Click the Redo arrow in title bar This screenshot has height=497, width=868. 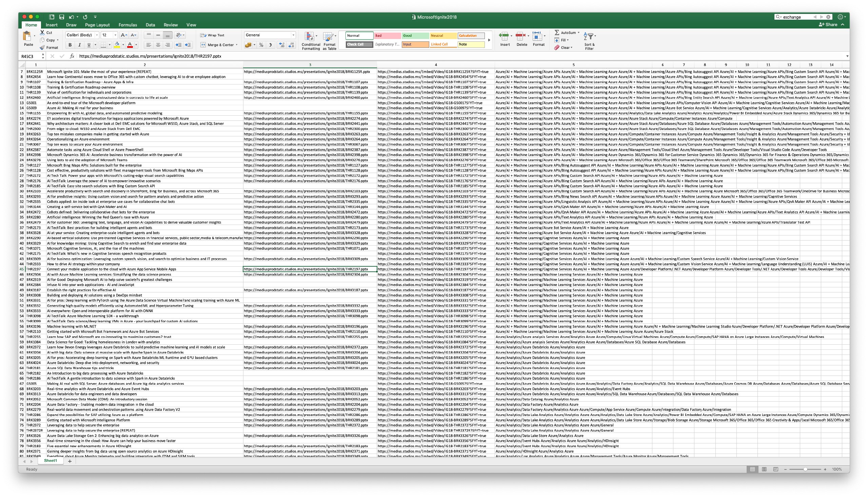[x=85, y=17]
